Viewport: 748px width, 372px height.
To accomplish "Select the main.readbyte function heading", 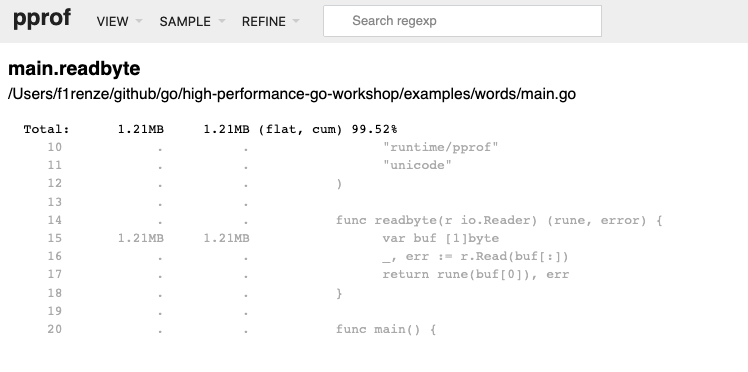I will click(74, 69).
